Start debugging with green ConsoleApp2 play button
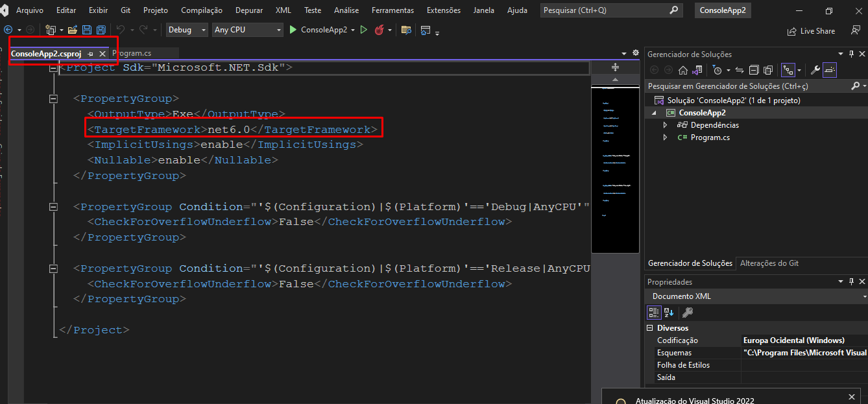This screenshot has width=868, height=404. tap(318, 30)
